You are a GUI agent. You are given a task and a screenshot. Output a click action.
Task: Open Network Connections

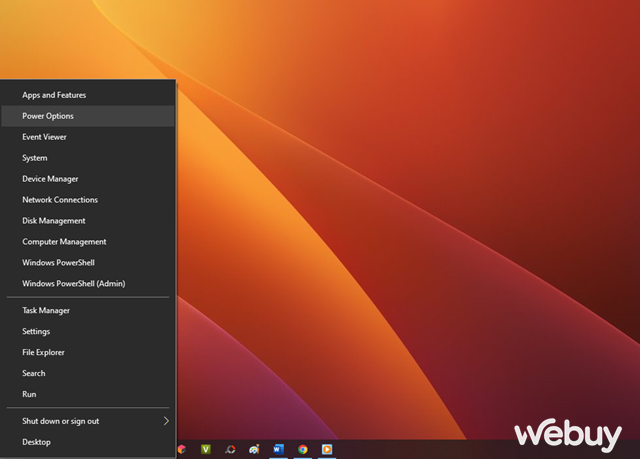[x=88, y=200]
